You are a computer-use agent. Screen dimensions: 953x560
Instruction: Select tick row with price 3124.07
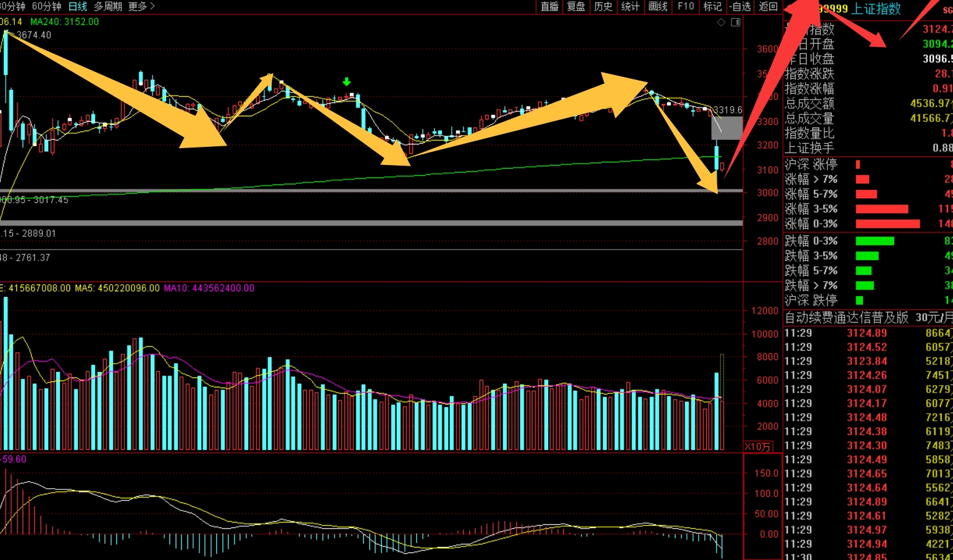click(x=869, y=389)
